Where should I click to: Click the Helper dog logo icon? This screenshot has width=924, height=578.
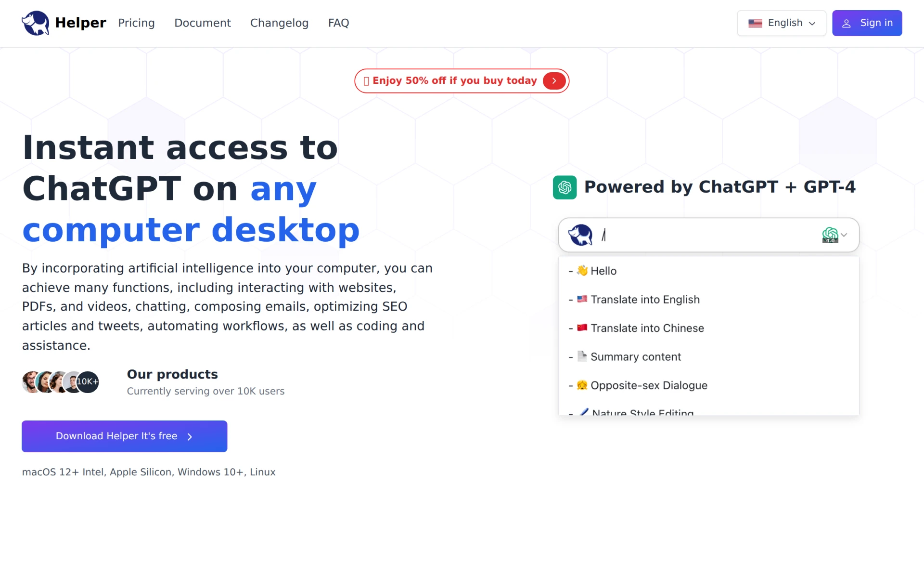(x=36, y=23)
